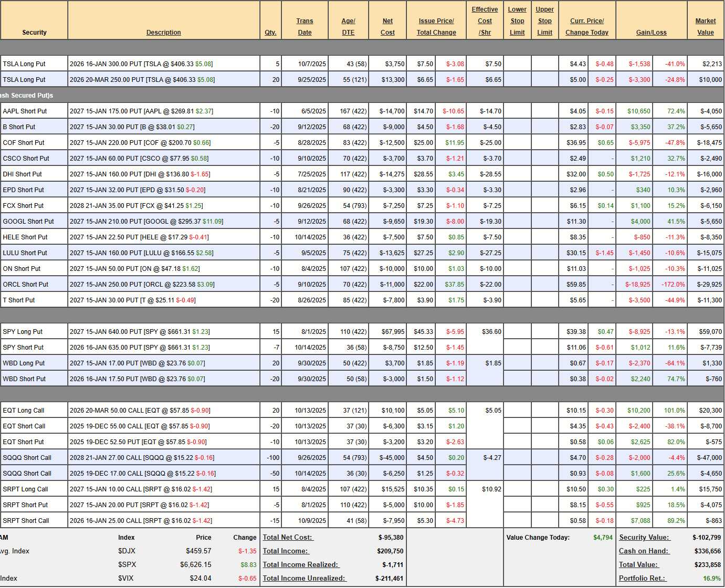The height and width of the screenshot is (588, 725).
Task: Click the 'EPD Short Put' cell
Action: click(34, 190)
